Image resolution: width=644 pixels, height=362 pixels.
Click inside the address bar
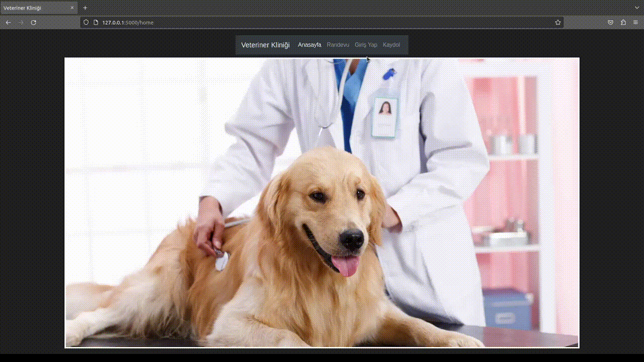click(x=201, y=22)
